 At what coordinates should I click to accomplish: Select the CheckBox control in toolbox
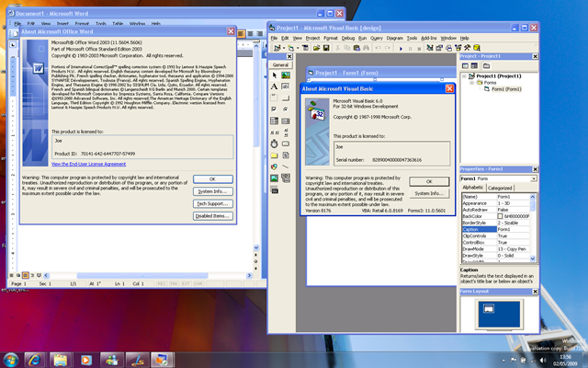click(x=274, y=109)
